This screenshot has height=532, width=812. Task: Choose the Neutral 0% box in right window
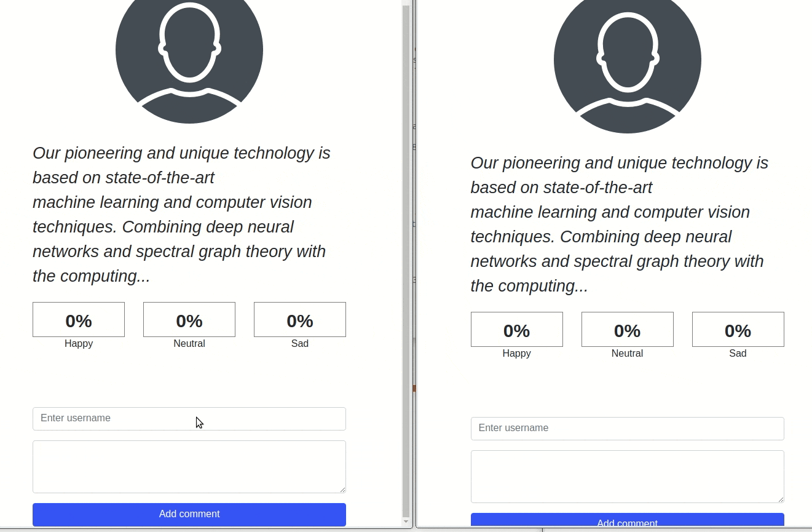click(627, 330)
